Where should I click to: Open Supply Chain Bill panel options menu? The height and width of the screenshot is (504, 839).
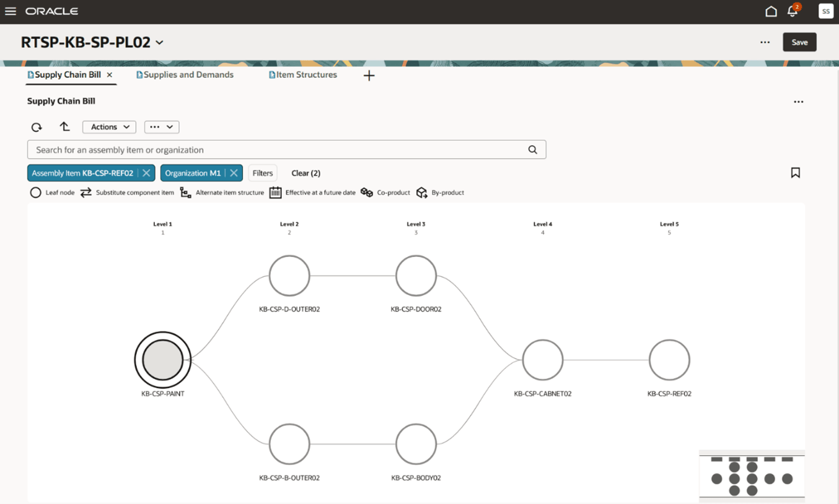pos(799,102)
